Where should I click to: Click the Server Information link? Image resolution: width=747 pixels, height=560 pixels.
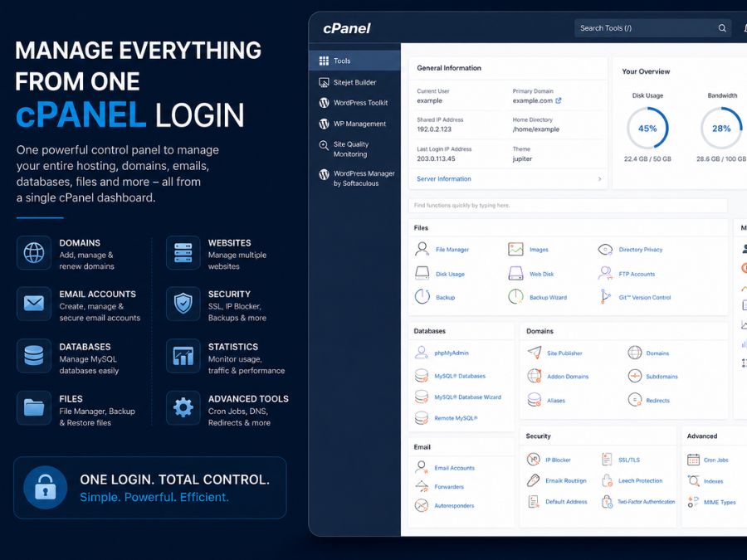pyautogui.click(x=443, y=178)
